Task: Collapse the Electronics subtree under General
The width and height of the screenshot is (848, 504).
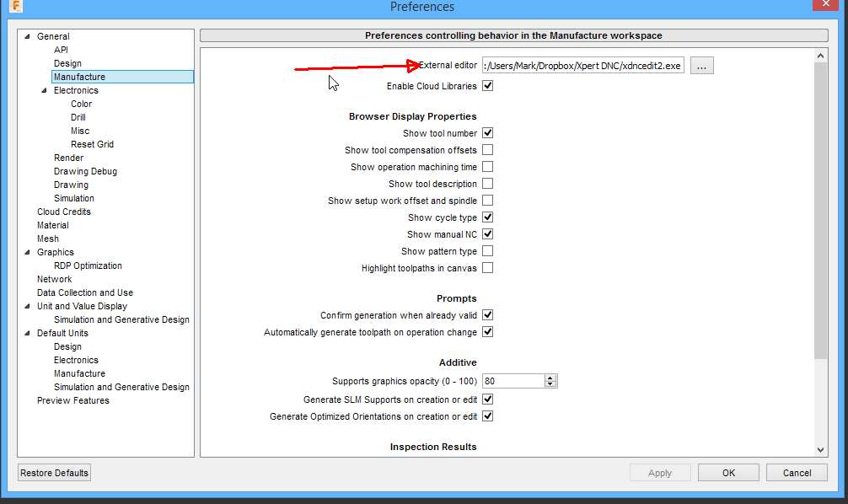Action: (x=45, y=90)
